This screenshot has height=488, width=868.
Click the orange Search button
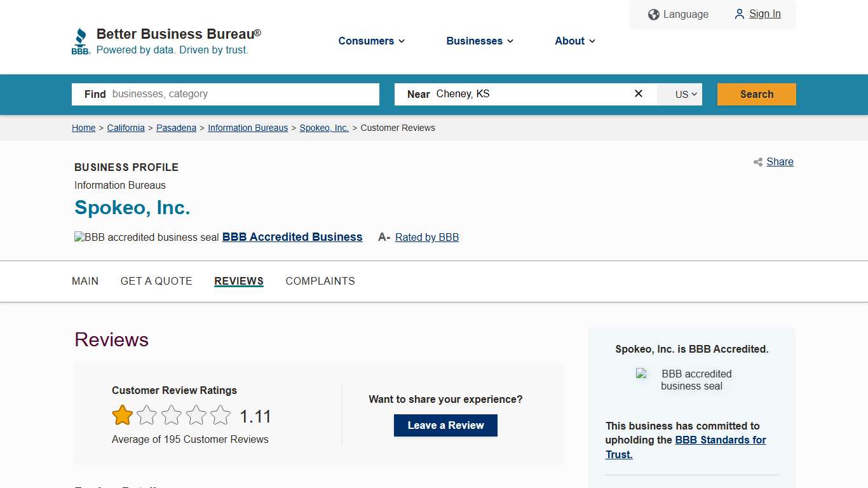pyautogui.click(x=756, y=94)
